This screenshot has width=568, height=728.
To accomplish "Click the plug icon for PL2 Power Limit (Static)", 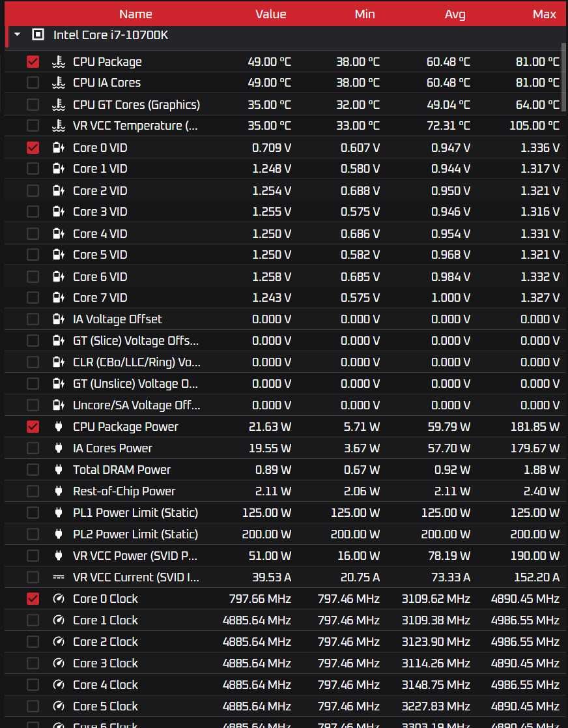I will pyautogui.click(x=59, y=534).
